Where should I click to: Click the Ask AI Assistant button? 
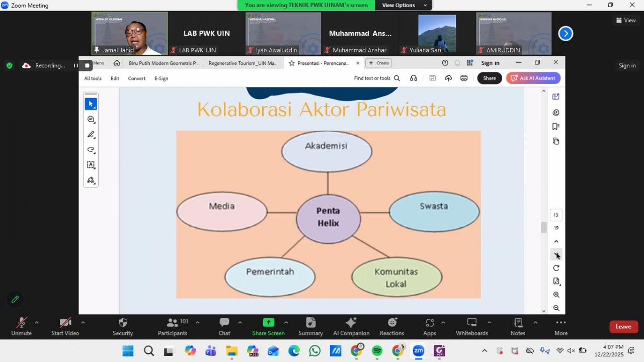pos(533,78)
